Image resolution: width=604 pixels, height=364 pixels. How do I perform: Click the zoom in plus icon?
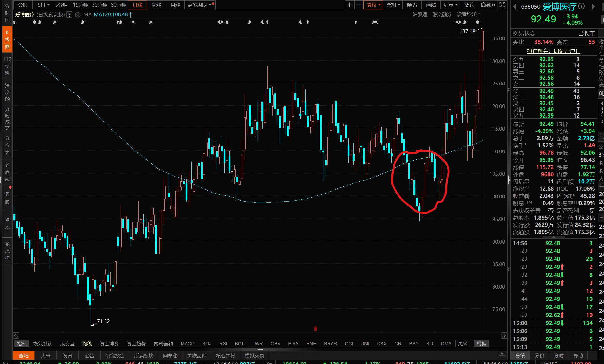(x=349, y=5)
